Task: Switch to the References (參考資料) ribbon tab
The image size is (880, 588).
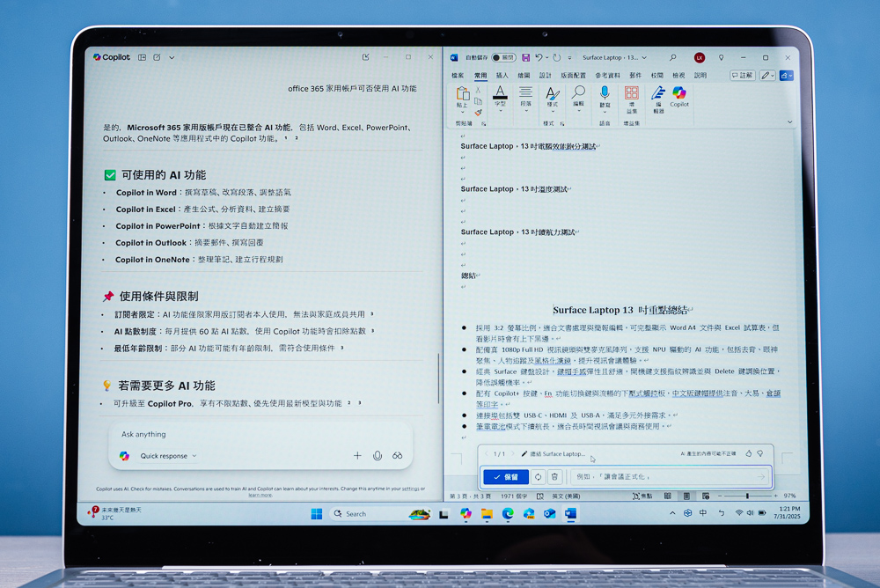Action: (608, 75)
